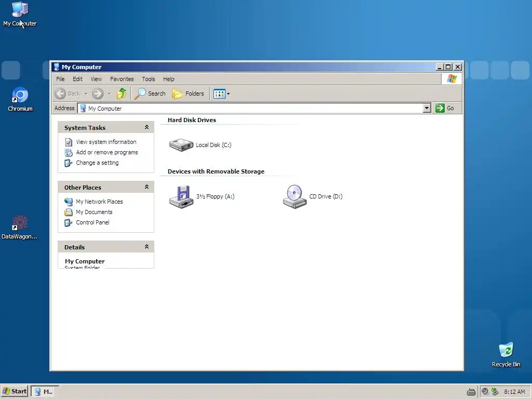Screen dimensions: 532x399
Task: Select the Local Disk (C:) drive icon
Action: click(181, 145)
